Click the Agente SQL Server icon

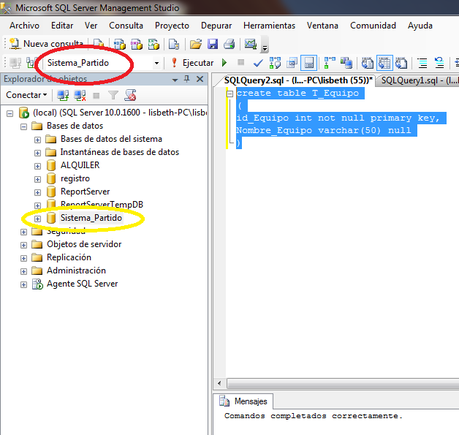[x=37, y=284]
